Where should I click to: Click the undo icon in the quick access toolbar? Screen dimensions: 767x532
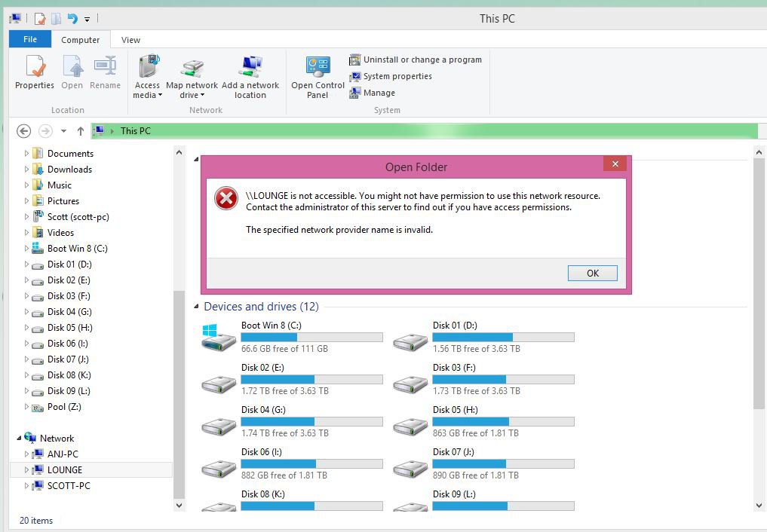point(72,19)
